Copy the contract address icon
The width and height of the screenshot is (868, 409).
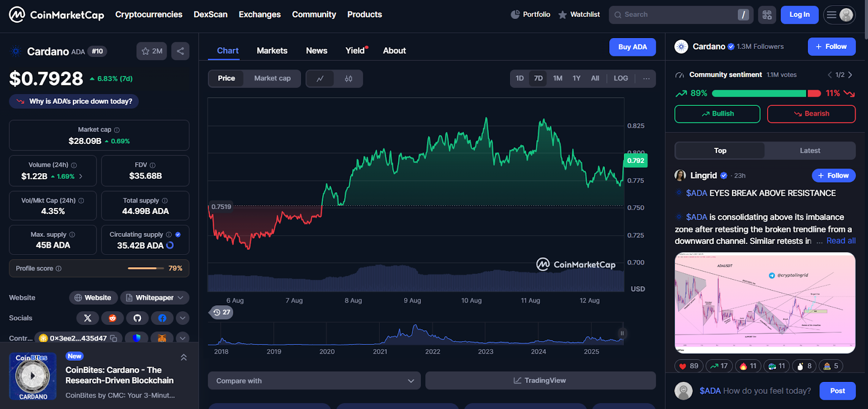113,338
